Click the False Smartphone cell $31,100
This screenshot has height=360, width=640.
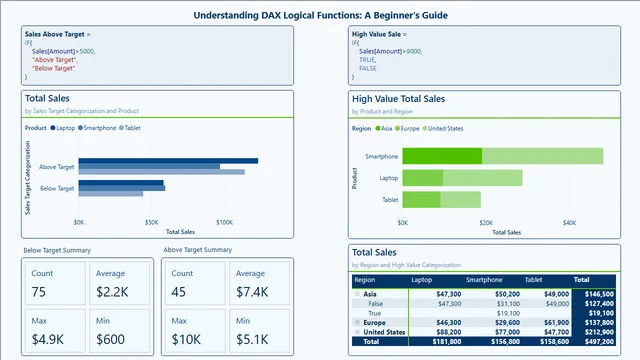click(508, 304)
